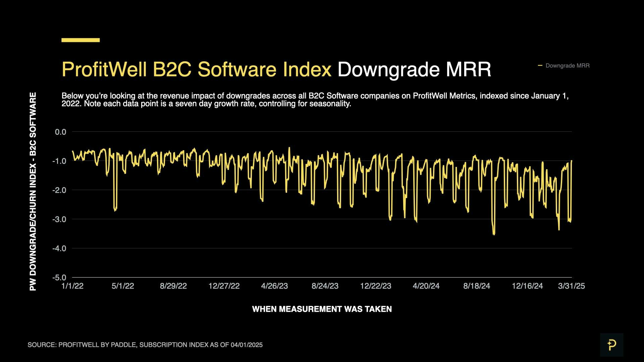
Task: Click the white Downgrade MRR title text
Action: pos(414,70)
